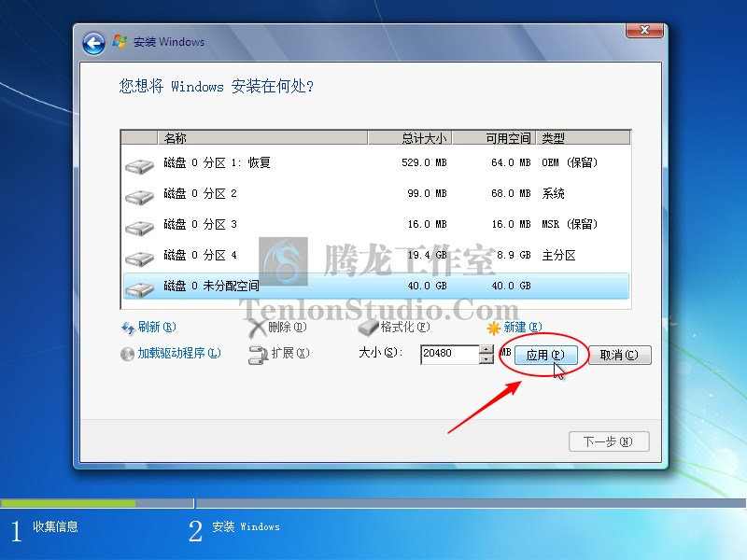Screen dimensions: 747x560
Task: Click the 下一步(N) button
Action: 609,441
